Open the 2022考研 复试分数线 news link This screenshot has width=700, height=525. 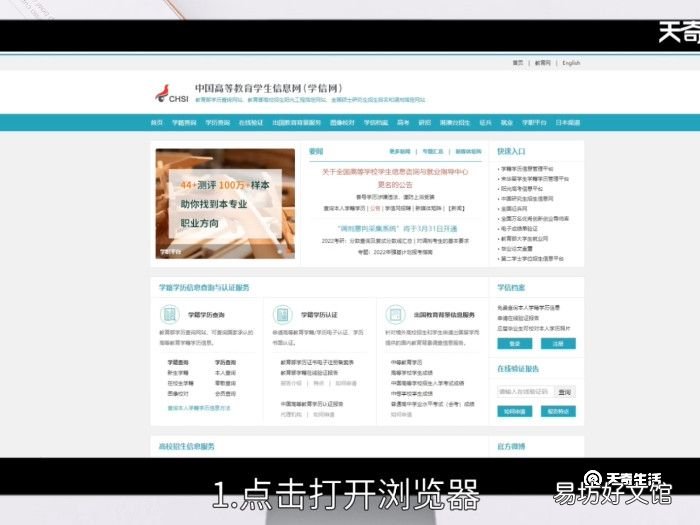coord(366,241)
